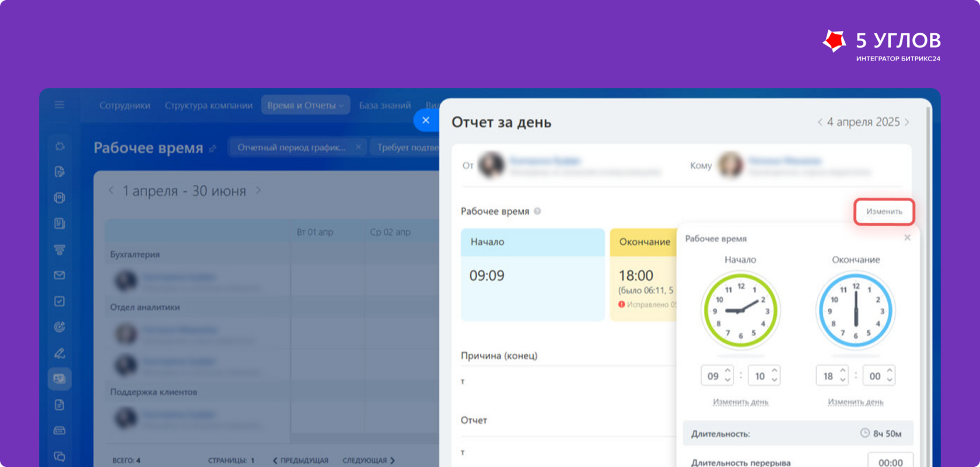Open the target goal sidebar icon
Viewport: 980px width, 467px height.
(x=60, y=327)
